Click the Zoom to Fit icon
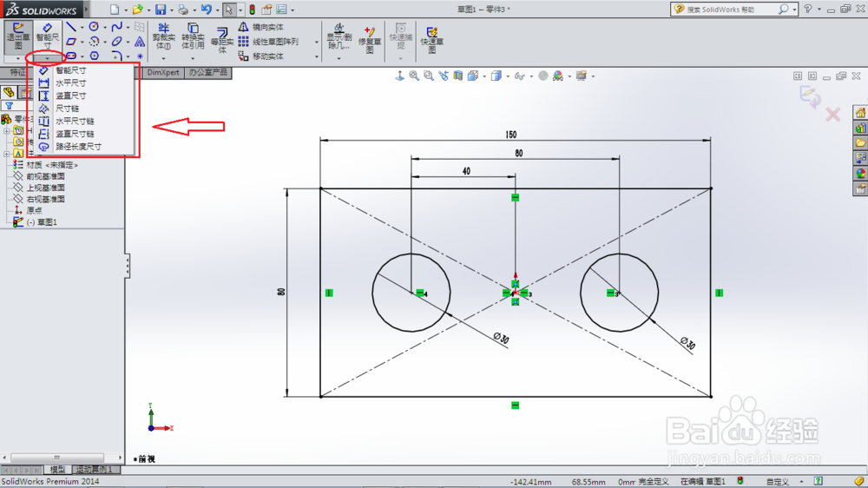This screenshot has height=488, width=868. point(414,76)
